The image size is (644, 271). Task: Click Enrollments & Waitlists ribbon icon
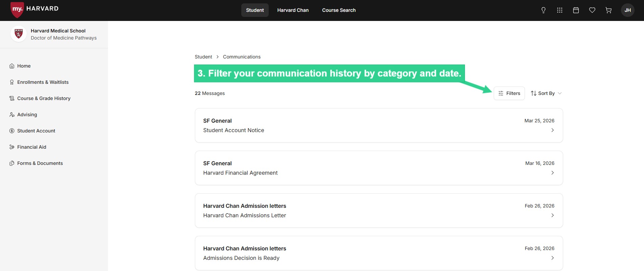tap(12, 82)
